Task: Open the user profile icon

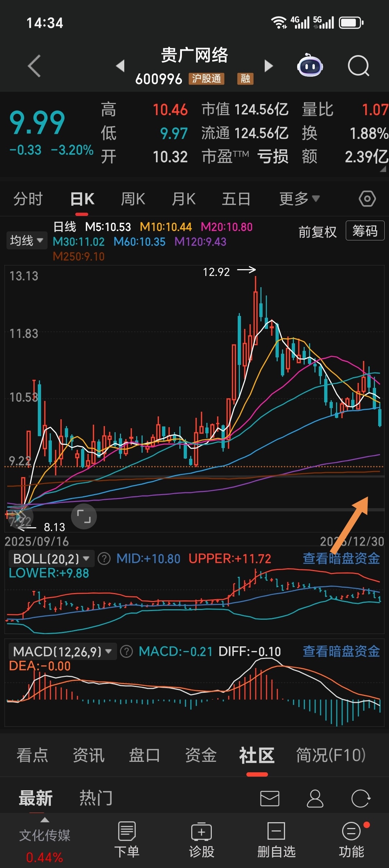Action: click(315, 799)
